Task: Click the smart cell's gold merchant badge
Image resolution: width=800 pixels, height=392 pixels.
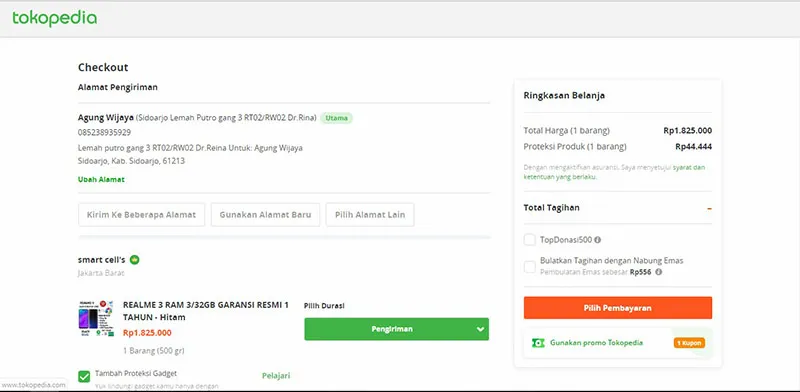Action: pyautogui.click(x=135, y=260)
